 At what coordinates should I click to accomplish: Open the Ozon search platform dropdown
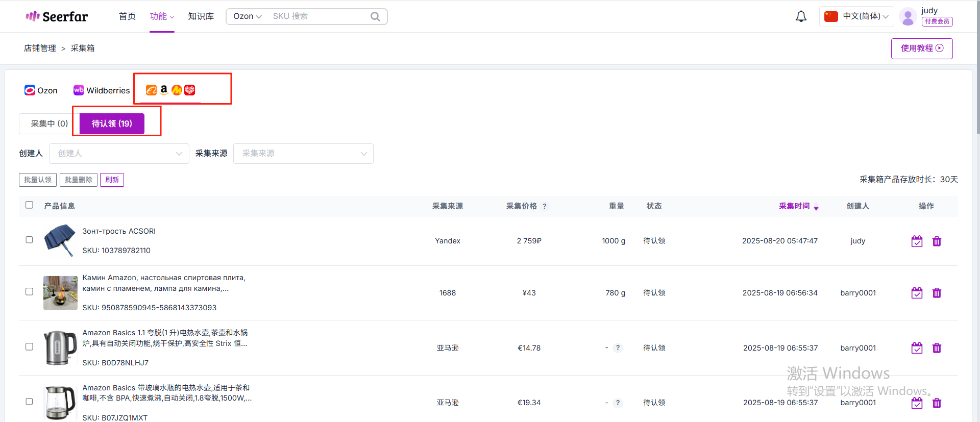(x=248, y=16)
